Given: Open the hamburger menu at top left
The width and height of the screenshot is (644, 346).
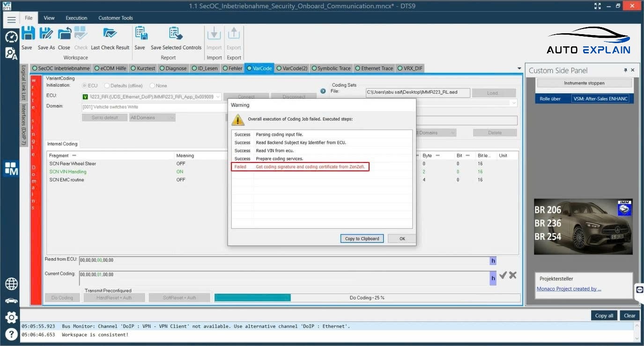Looking at the screenshot, I should [11, 19].
